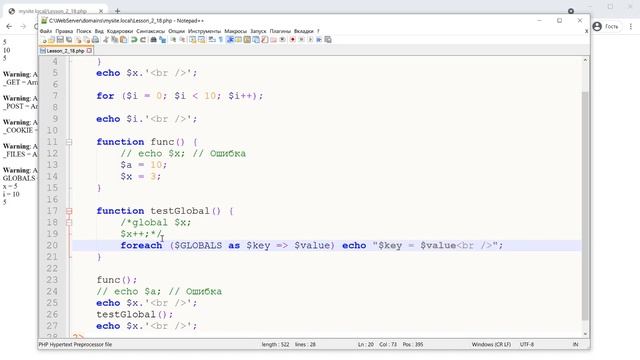This screenshot has height=360, width=640.
Task: Click the Close document toolbar icon
Action: (78, 40)
